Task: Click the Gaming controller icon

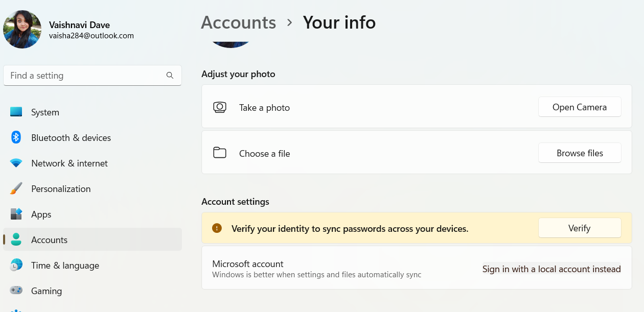Action: coord(16,291)
